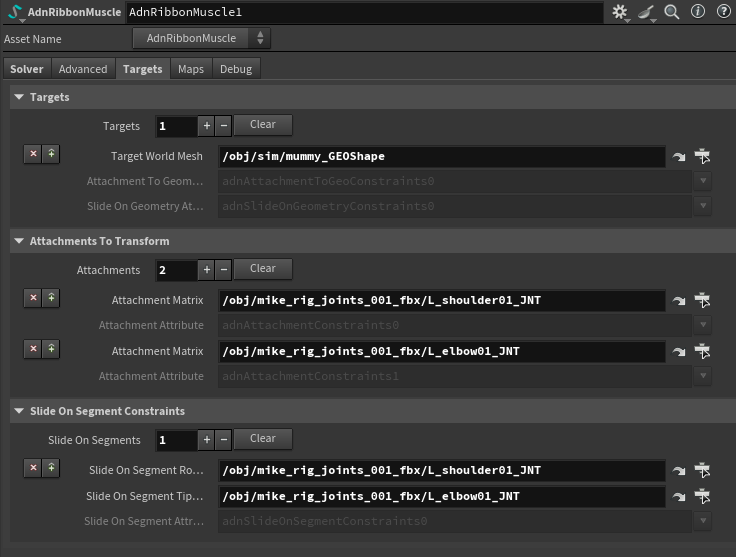The height and width of the screenshot is (557, 736).
Task: Open Attachment To Geometry attribute dropdown arrow
Action: [x=703, y=181]
